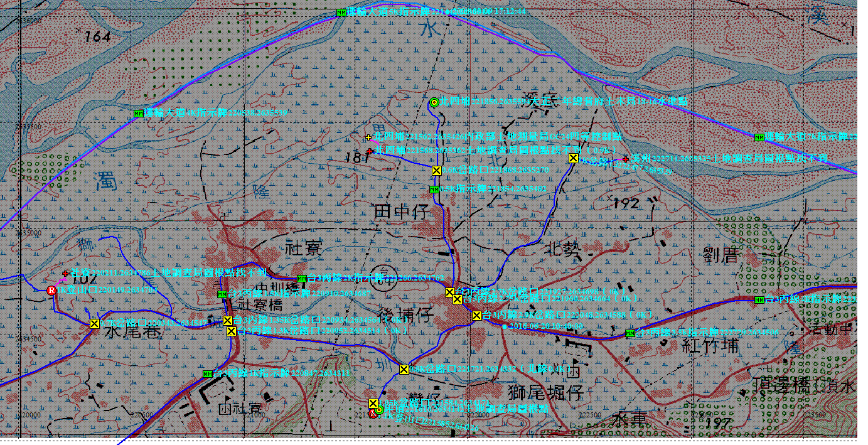868x445 pixels.
Task: Select the green 台3丙線 1K指示牌 milestone icon
Action: [x=207, y=374]
